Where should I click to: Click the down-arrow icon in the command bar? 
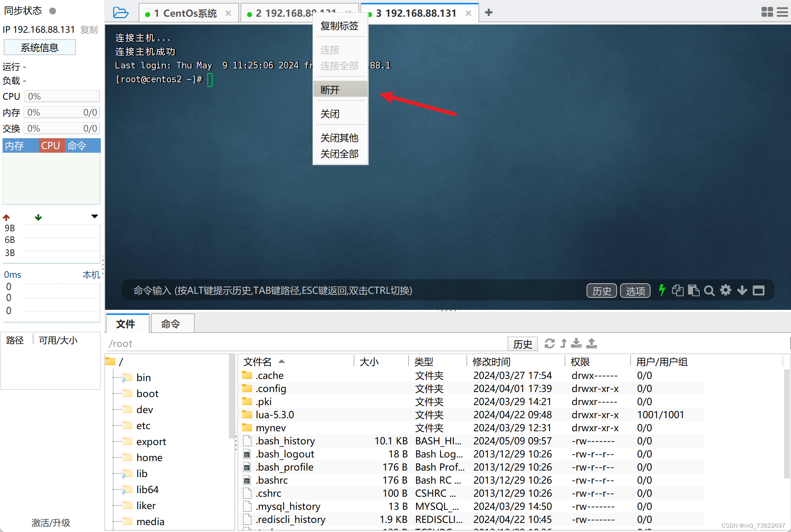coord(742,290)
